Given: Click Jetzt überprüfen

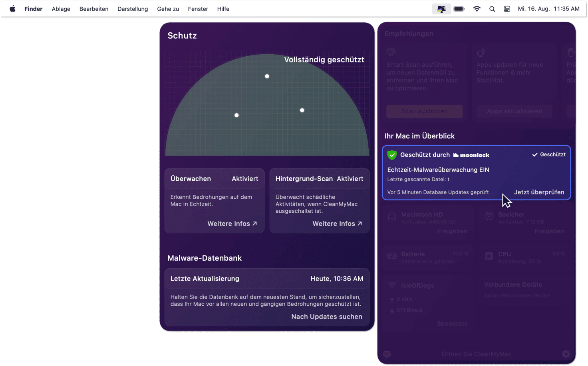Looking at the screenshot, I should tap(539, 192).
